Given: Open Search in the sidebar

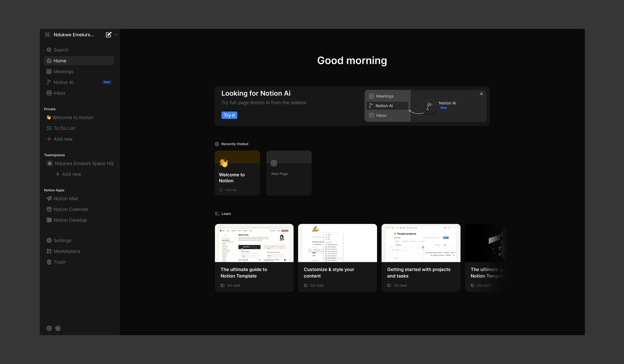Looking at the screenshot, I should pos(61,50).
